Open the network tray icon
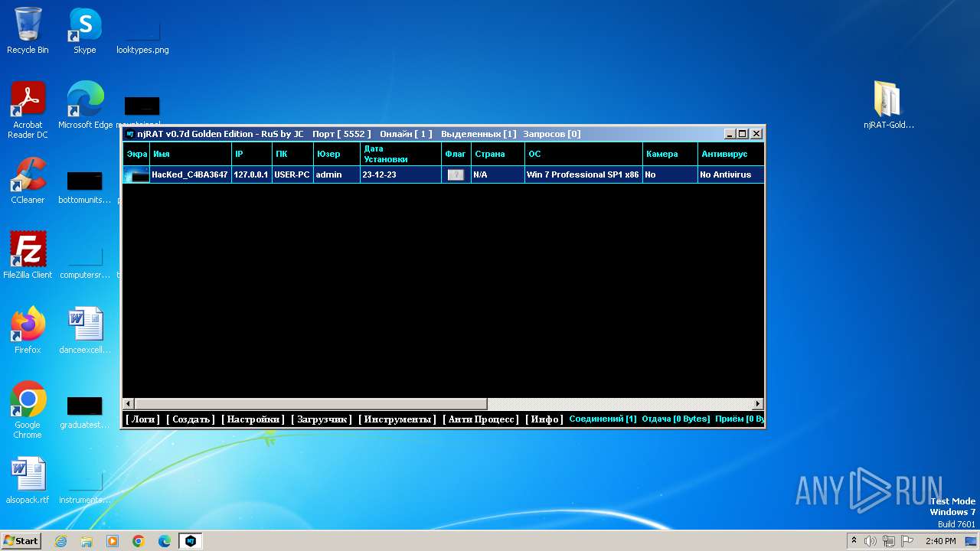Image resolution: width=980 pixels, height=551 pixels. (889, 541)
